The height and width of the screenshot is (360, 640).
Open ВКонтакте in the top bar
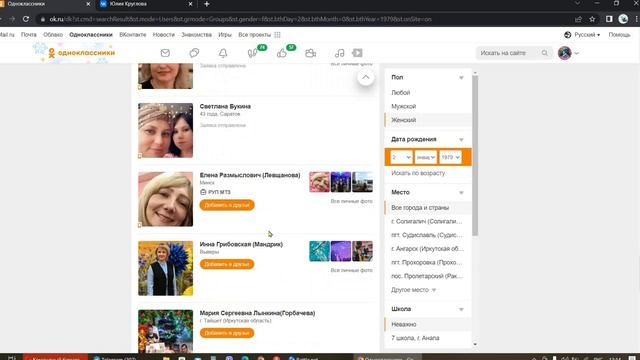coord(133,35)
